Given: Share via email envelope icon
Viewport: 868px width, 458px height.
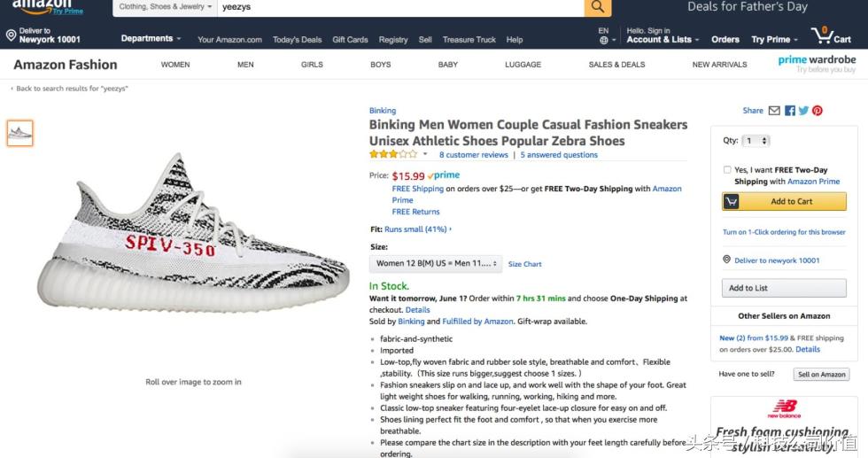Looking at the screenshot, I should (x=774, y=111).
